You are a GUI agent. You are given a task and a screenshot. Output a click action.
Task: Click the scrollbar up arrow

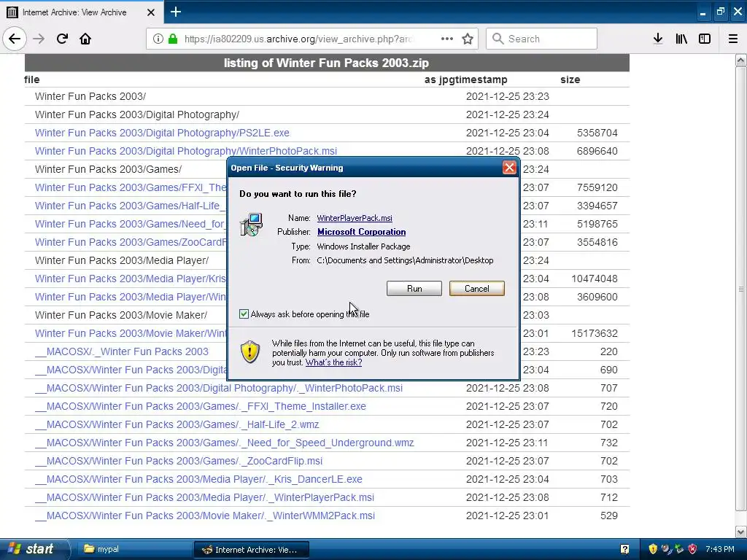pos(741,60)
